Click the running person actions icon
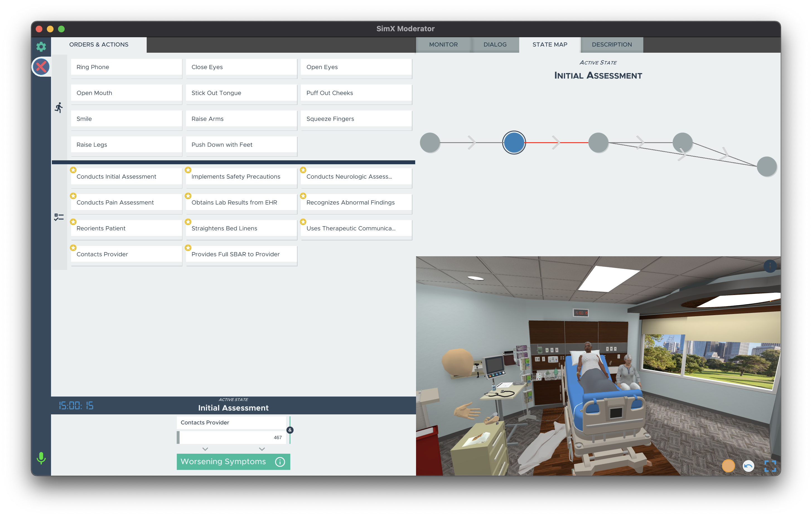 pos(59,108)
